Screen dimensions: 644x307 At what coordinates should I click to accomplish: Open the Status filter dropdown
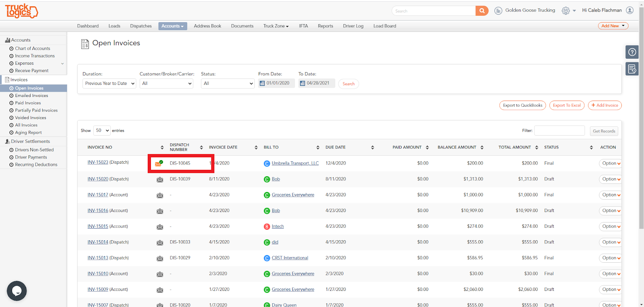point(228,83)
